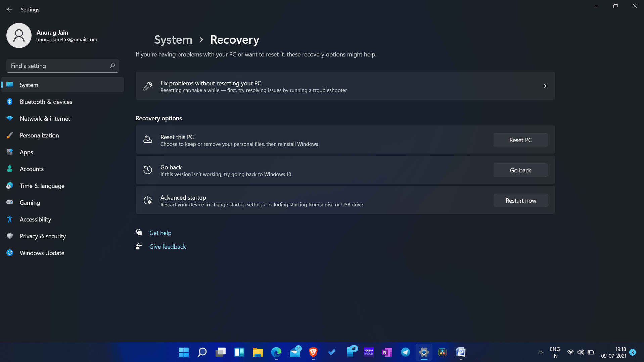Select Privacy & security in the sidebar
644x362 pixels.
[x=43, y=236]
